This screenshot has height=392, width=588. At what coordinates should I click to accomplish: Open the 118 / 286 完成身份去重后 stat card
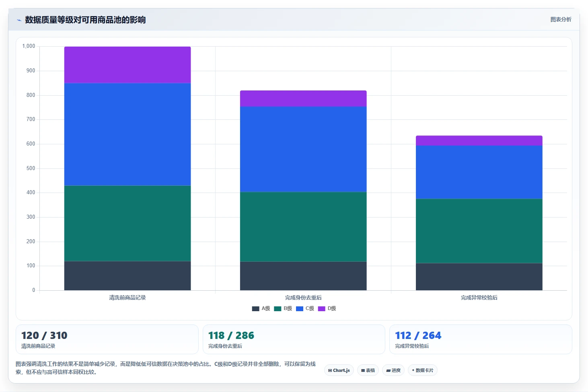pos(294,339)
